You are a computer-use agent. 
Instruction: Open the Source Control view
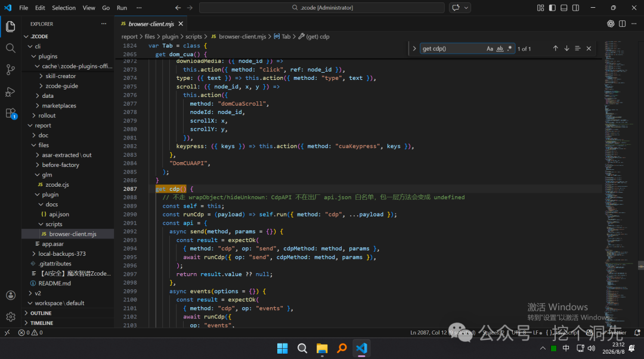pos(11,70)
